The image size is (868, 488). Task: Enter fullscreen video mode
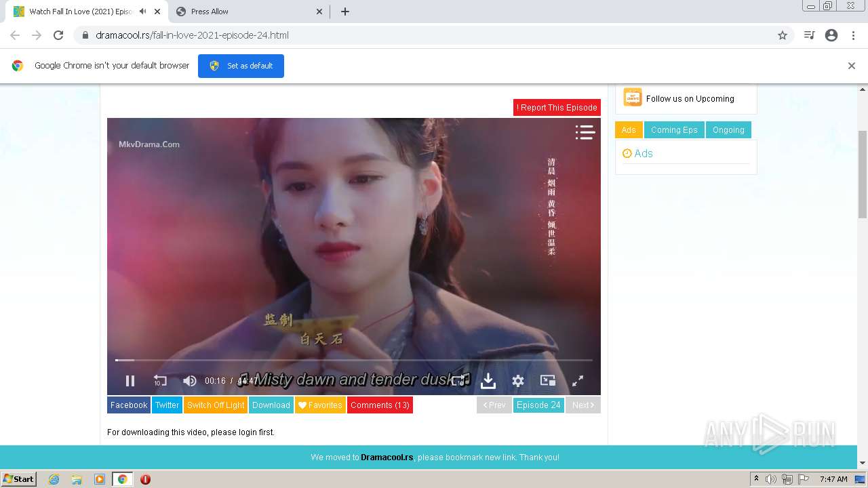[578, 381]
